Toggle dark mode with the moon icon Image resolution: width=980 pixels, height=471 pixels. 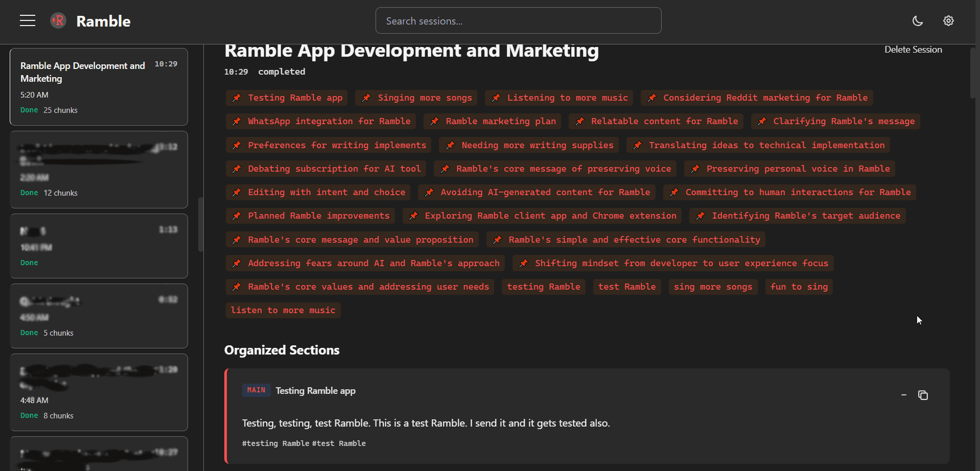[x=917, y=20]
